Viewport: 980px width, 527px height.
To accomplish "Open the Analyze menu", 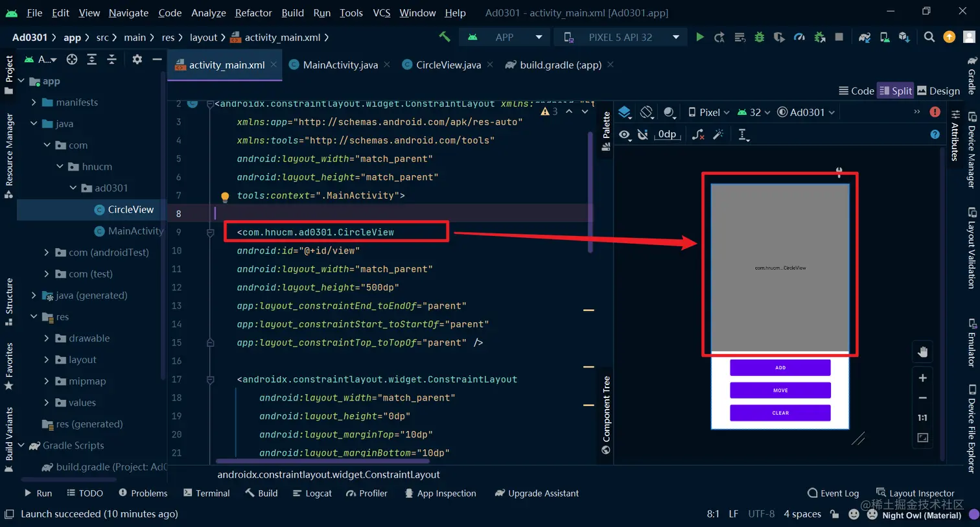I will tap(208, 12).
